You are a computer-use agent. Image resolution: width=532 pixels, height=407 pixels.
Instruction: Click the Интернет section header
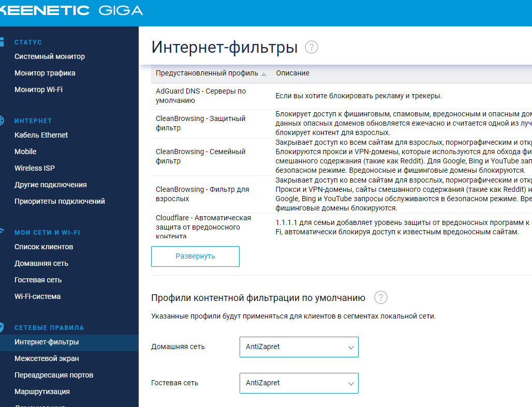coord(33,120)
